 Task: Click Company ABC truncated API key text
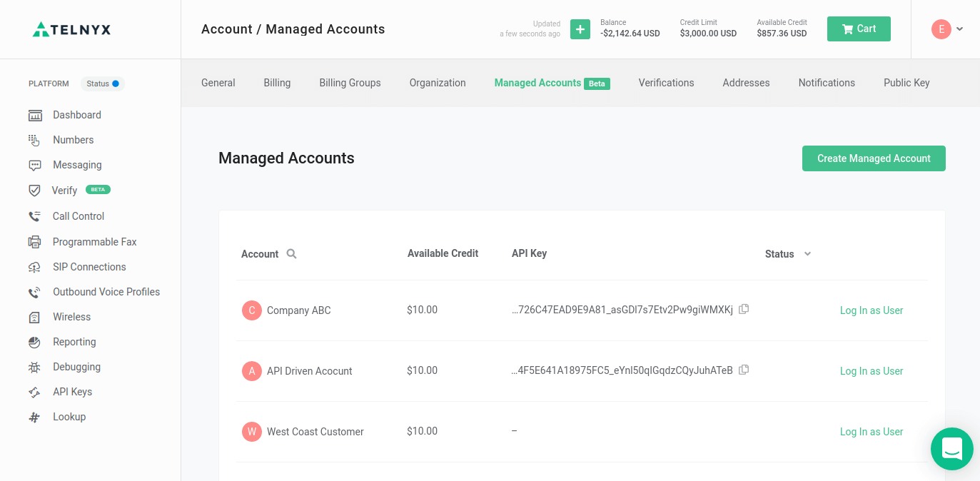tap(622, 310)
